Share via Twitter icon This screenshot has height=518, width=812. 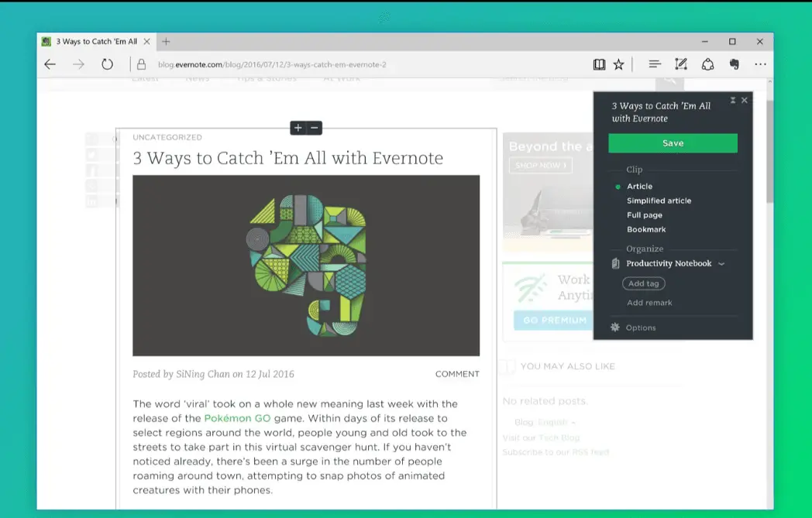(92, 155)
